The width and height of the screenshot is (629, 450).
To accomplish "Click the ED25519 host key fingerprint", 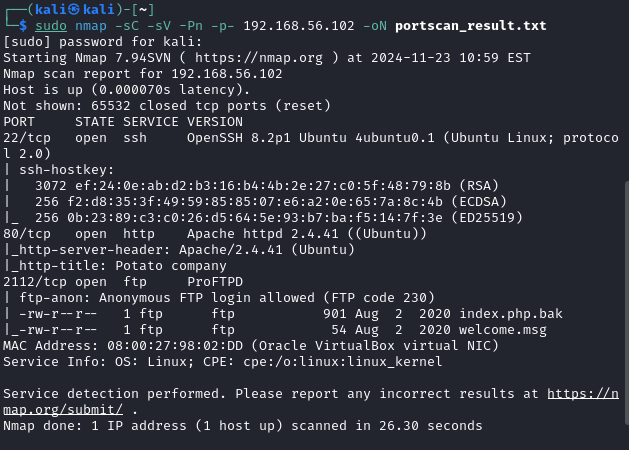I will 255,218.
